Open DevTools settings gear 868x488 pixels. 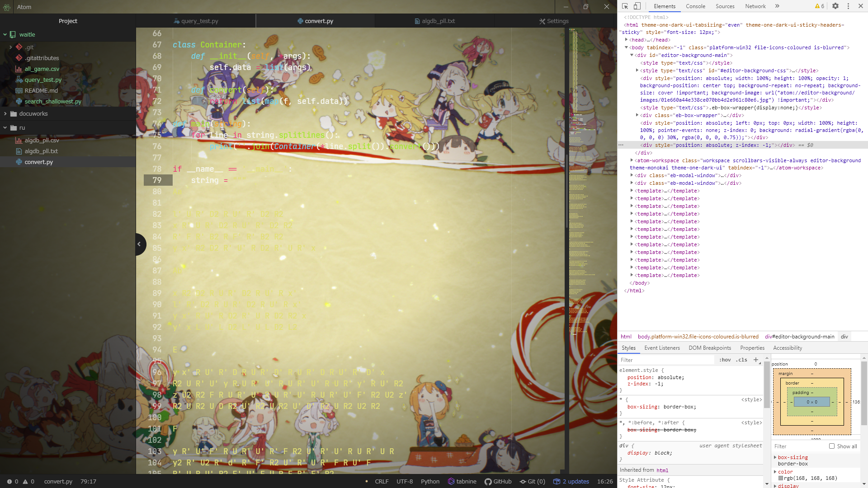point(835,6)
